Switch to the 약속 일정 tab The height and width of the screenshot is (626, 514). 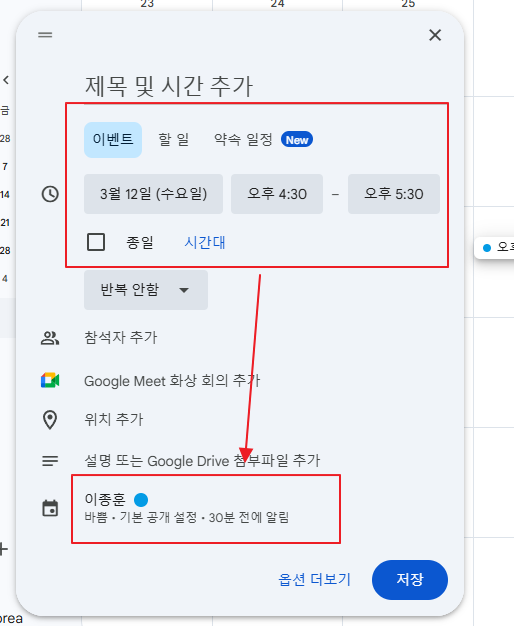coord(243,140)
